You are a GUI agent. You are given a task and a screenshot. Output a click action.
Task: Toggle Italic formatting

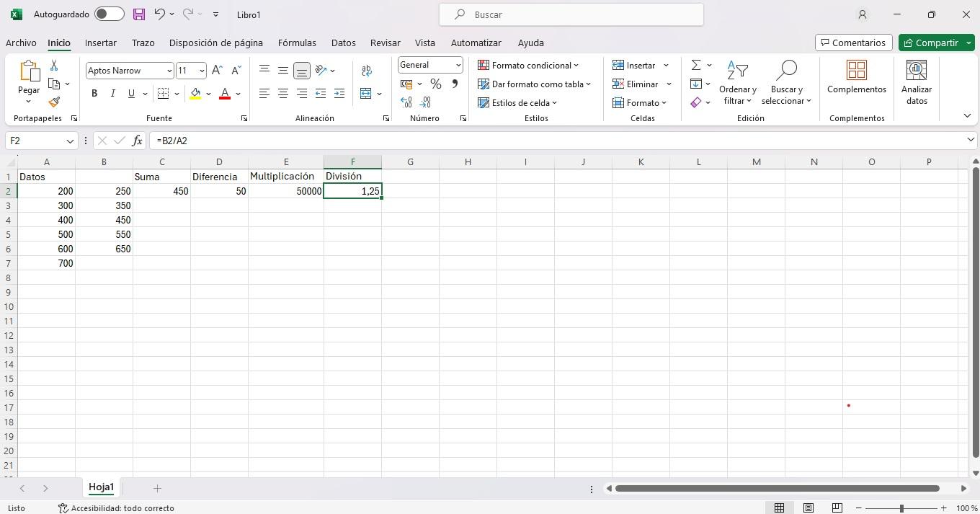[112, 94]
